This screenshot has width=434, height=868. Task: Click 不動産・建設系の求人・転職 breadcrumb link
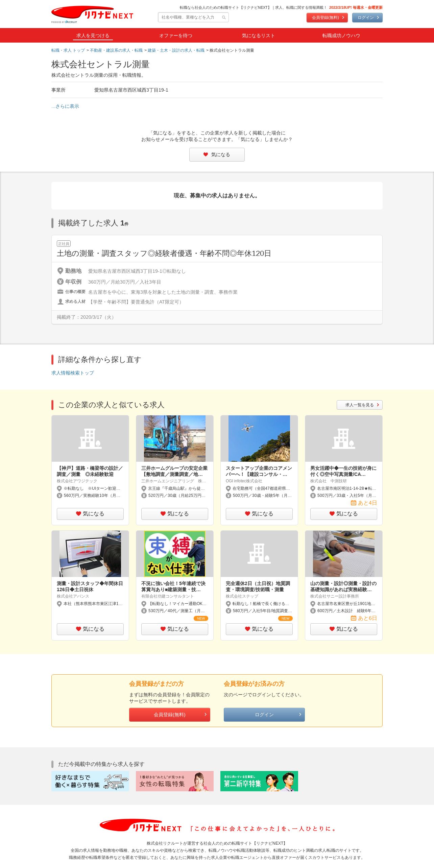[116, 50]
